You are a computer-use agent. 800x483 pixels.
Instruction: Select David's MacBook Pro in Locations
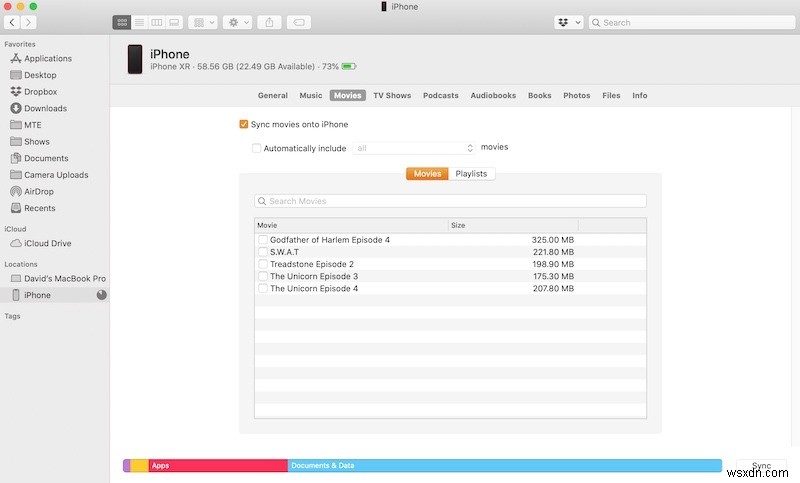pos(65,278)
